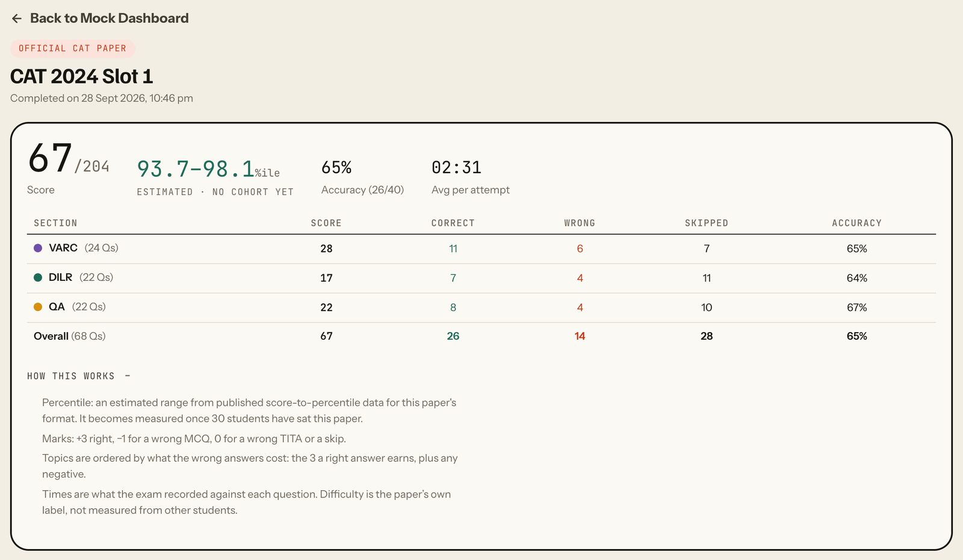Click the CORRECT column header
The image size is (963, 560).
(453, 223)
